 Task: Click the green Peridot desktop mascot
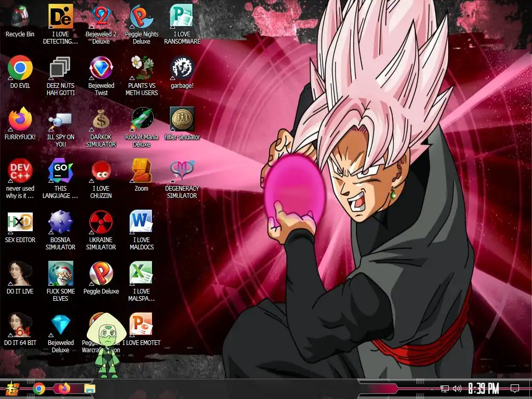coord(107,345)
